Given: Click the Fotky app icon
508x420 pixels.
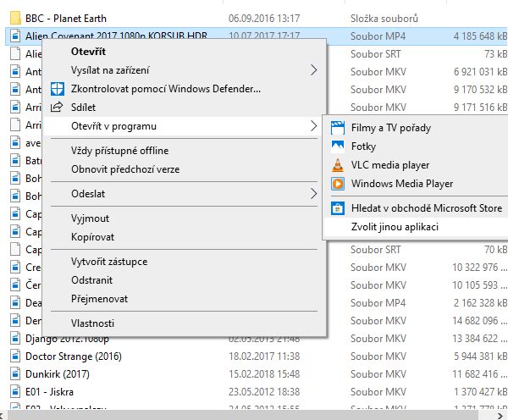Looking at the screenshot, I should point(338,146).
